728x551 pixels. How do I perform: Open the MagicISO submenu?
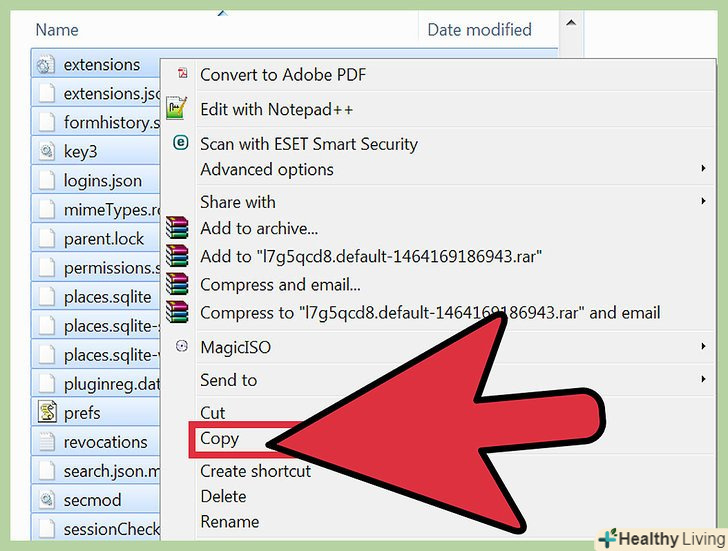[235, 347]
